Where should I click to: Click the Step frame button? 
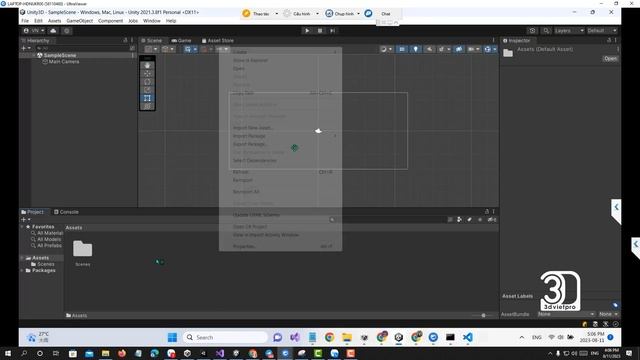333,31
